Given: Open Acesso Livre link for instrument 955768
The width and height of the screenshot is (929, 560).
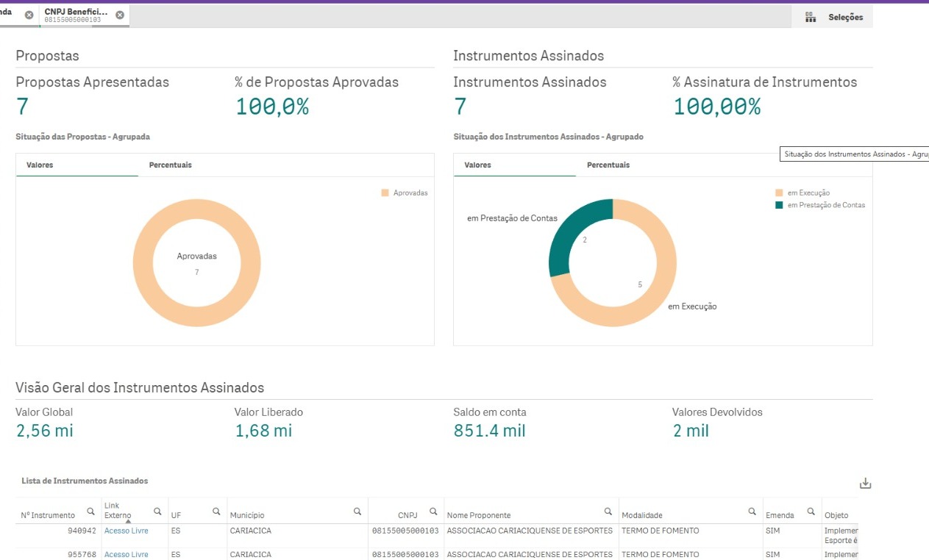Looking at the screenshot, I should (x=126, y=555).
